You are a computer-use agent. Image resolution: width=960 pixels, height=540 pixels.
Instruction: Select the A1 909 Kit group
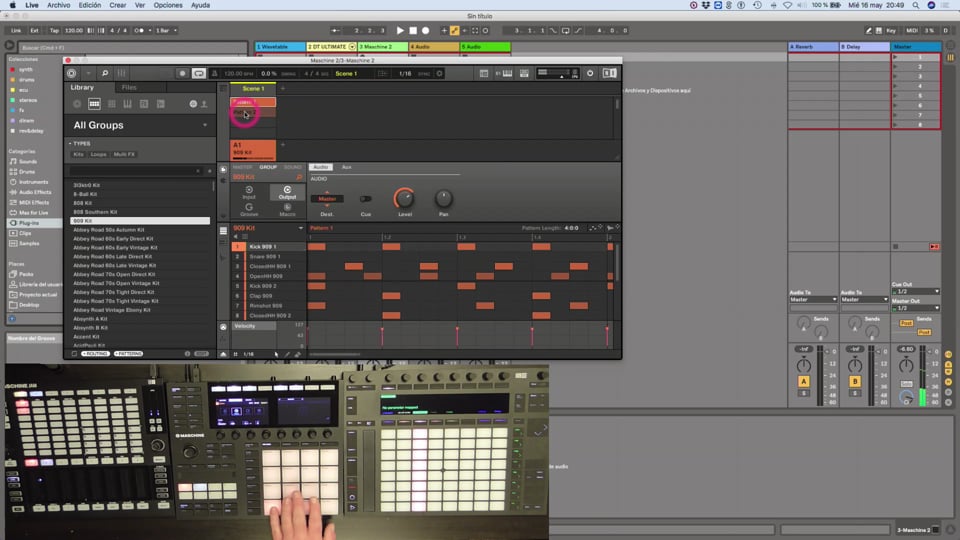[253, 149]
